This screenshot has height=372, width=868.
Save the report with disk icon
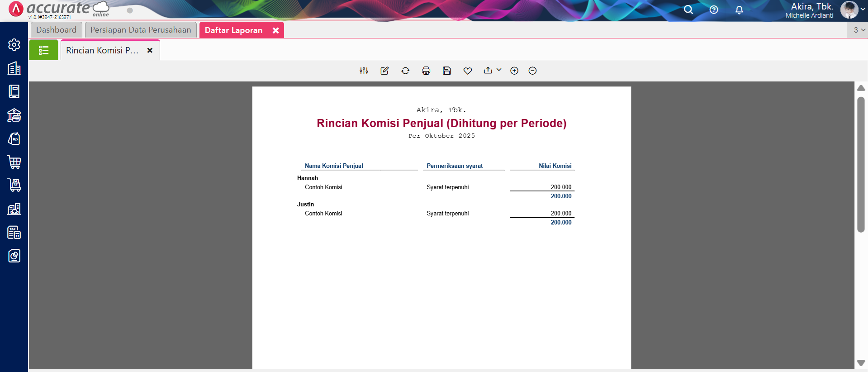(447, 71)
